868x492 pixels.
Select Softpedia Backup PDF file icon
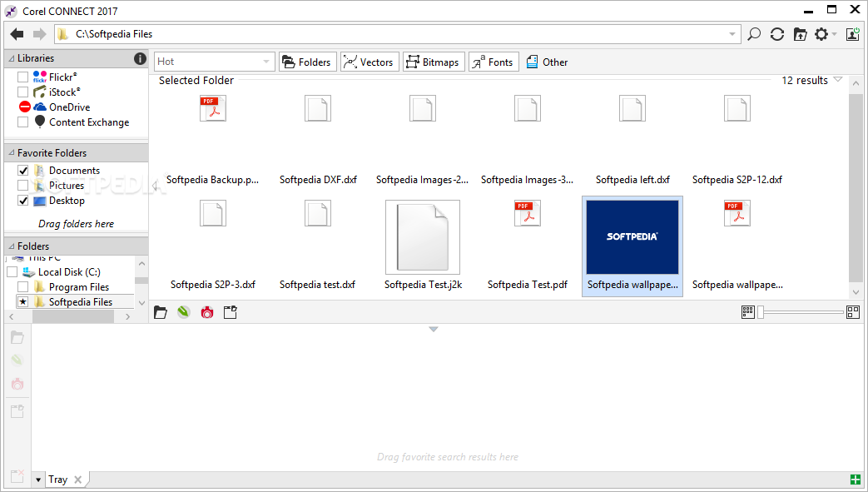pyautogui.click(x=213, y=108)
